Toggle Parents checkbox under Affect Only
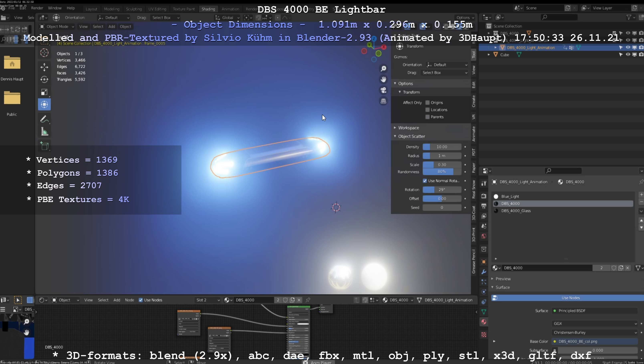This screenshot has height=364, width=644. coord(427,117)
